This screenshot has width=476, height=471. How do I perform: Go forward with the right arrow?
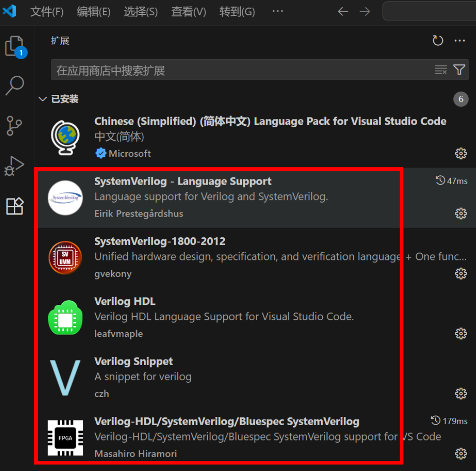coord(365,12)
